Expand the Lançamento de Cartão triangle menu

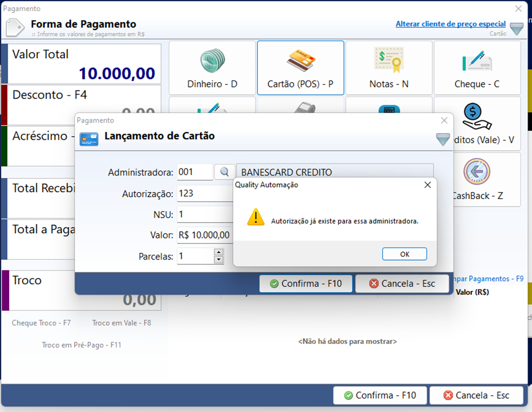point(443,139)
